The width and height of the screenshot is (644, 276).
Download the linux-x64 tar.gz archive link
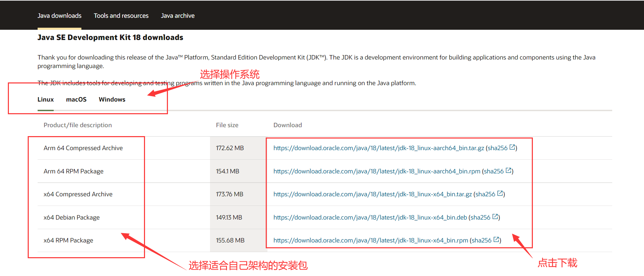tap(372, 194)
